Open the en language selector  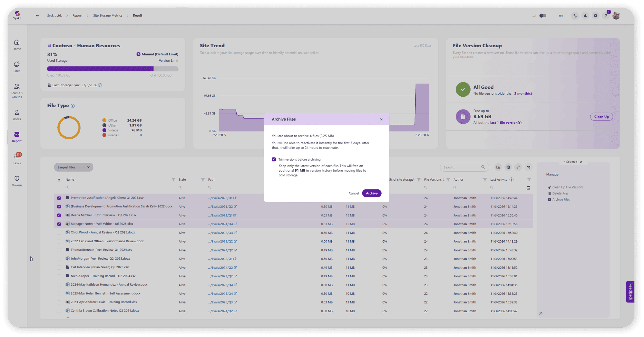click(561, 16)
